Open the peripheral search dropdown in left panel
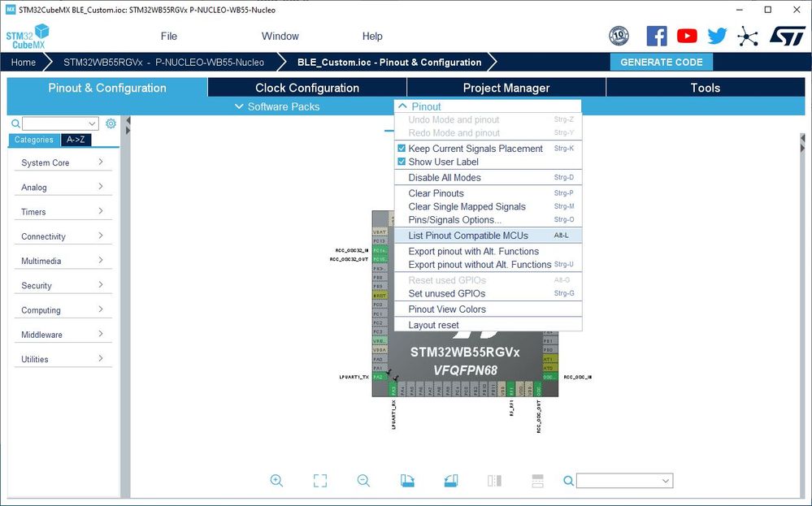812x506 pixels. coord(92,123)
